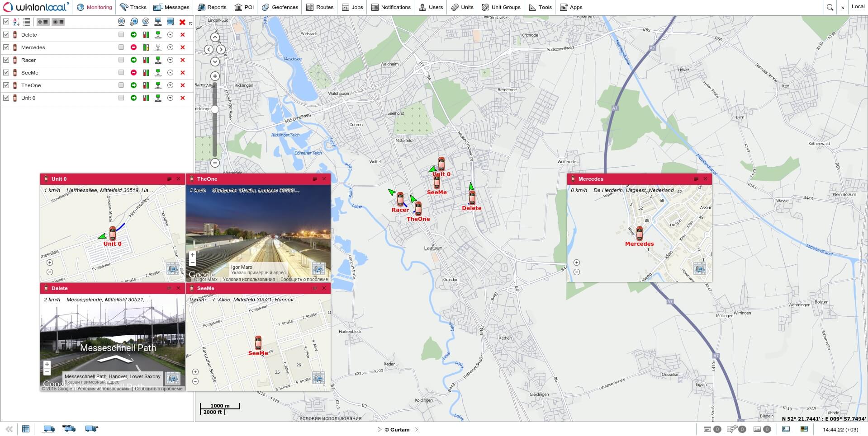Click the green motion arrow for Racer

tap(133, 60)
